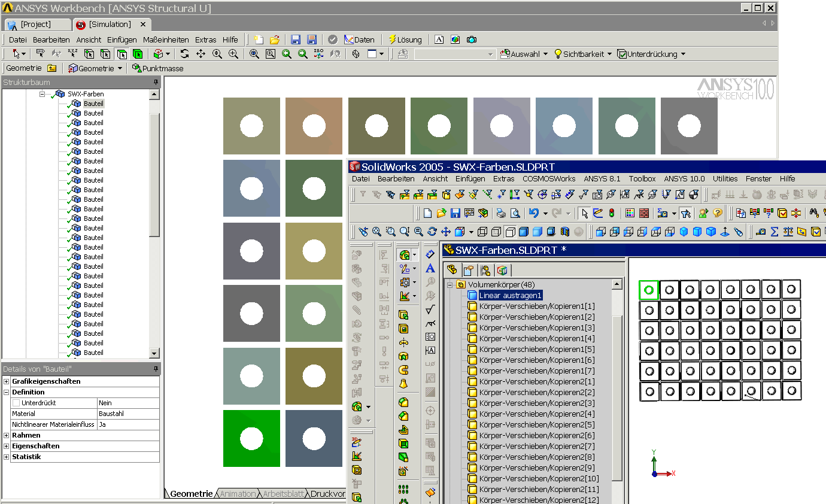Click the rotate view icon in ANSYS toolbar

pyautogui.click(x=184, y=54)
